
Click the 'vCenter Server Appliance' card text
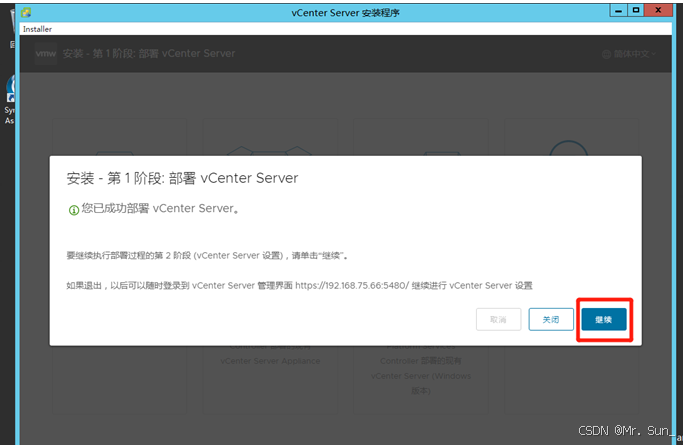click(270, 361)
